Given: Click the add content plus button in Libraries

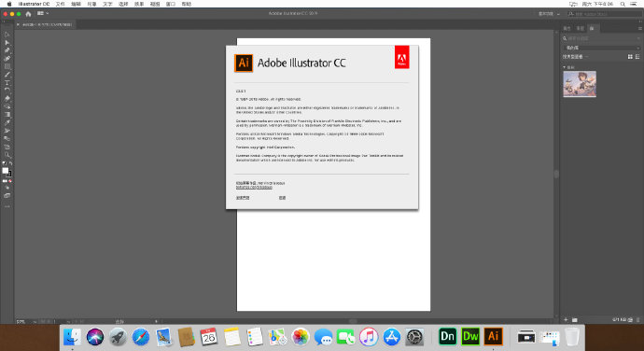Looking at the screenshot, I should coord(566,320).
